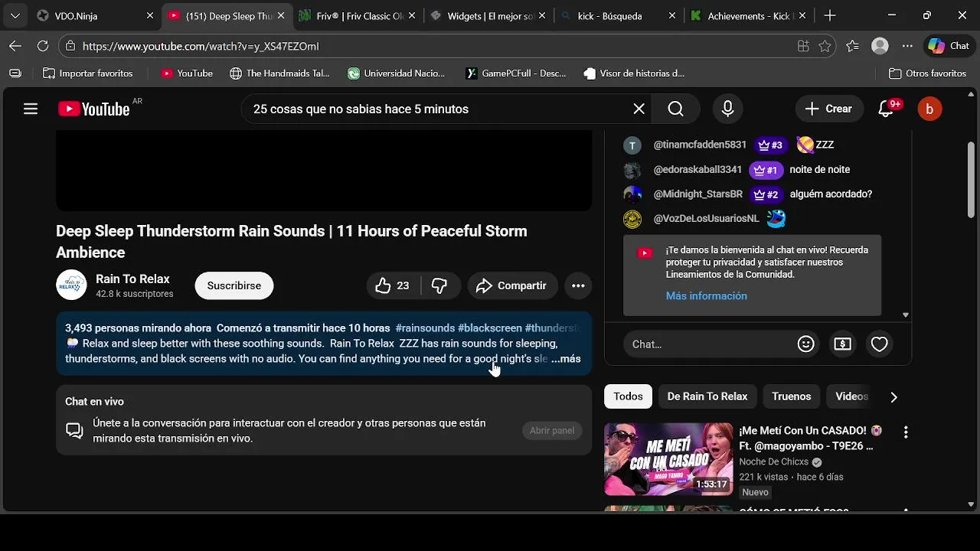Open Super Chat purchase icon
Screen dimensions: 980x551
842,344
